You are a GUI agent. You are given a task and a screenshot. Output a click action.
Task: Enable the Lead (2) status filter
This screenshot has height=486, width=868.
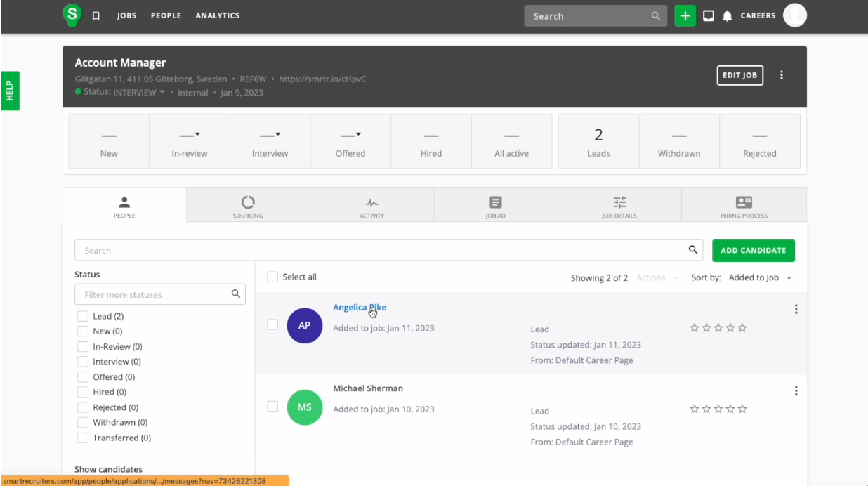[83, 316]
